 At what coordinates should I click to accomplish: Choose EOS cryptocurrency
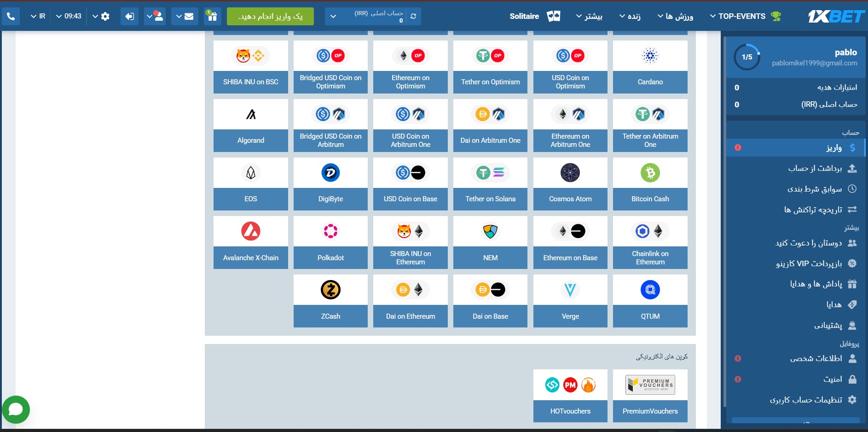[251, 184]
